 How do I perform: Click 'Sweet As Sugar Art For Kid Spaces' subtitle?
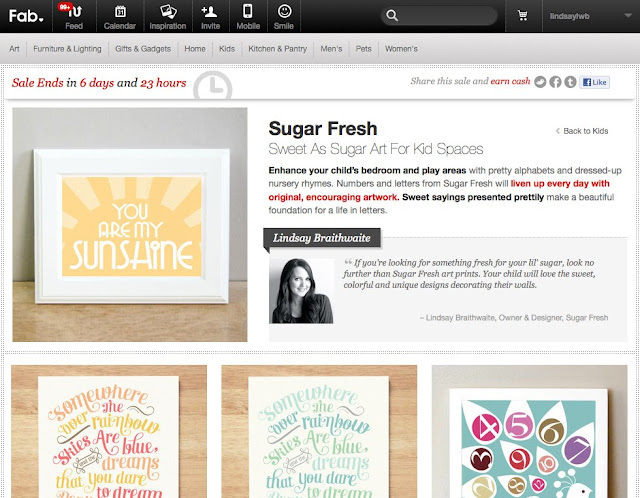(376, 149)
